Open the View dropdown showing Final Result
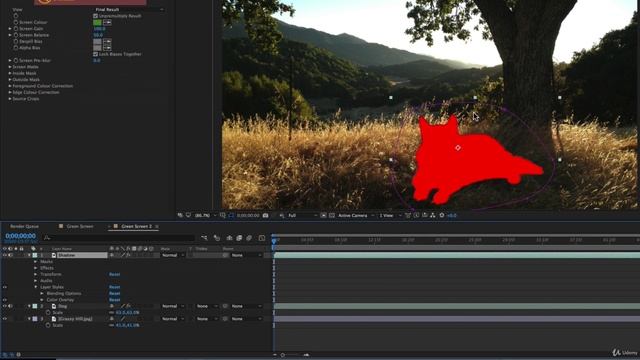This screenshot has width=640, height=360. 129,9
